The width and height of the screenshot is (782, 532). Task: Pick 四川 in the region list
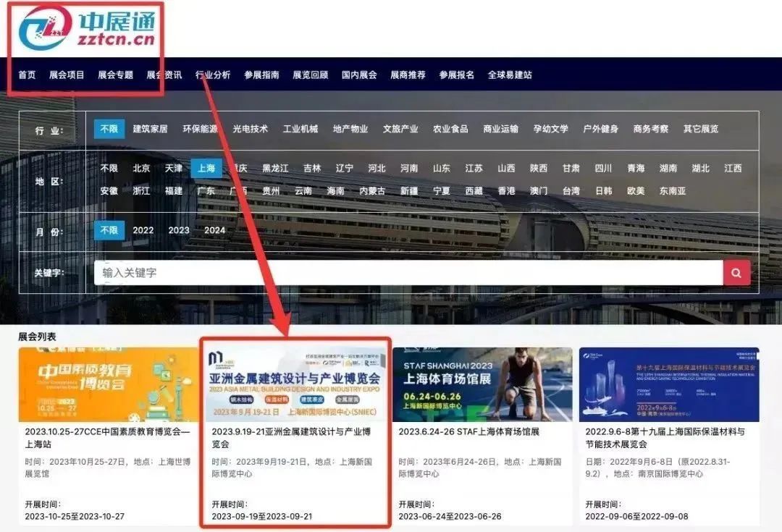(603, 168)
